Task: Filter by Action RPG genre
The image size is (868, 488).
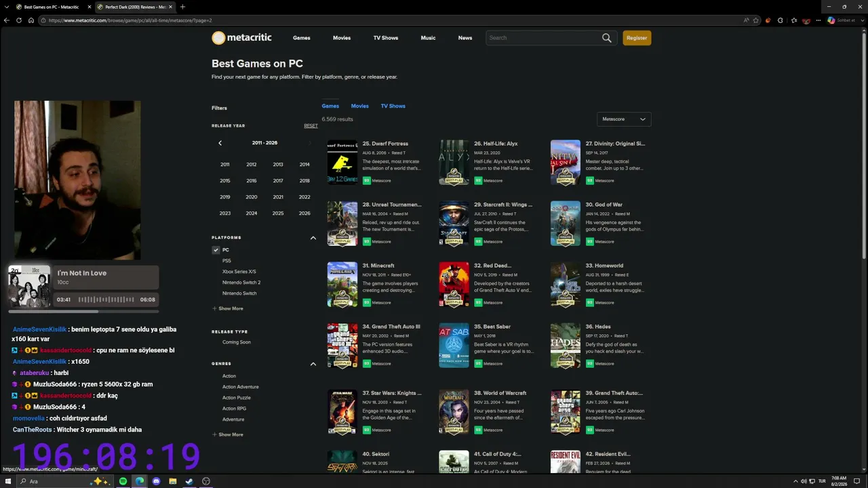Action: point(235,409)
